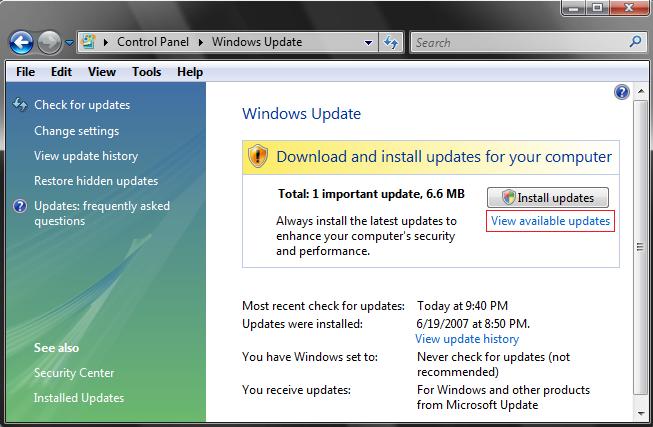Image resolution: width=653 pixels, height=427 pixels.
Task: Select Windows Update in the breadcrumb
Action: pos(257,42)
